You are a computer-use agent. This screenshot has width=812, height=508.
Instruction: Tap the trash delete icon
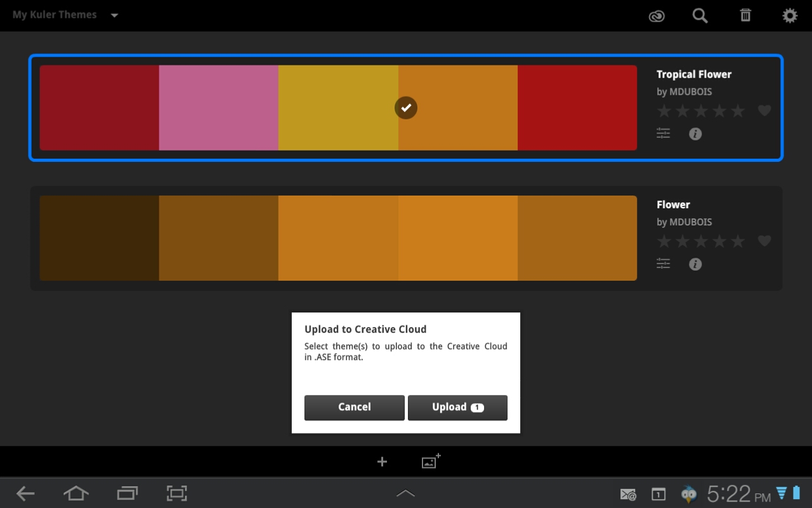pos(745,15)
